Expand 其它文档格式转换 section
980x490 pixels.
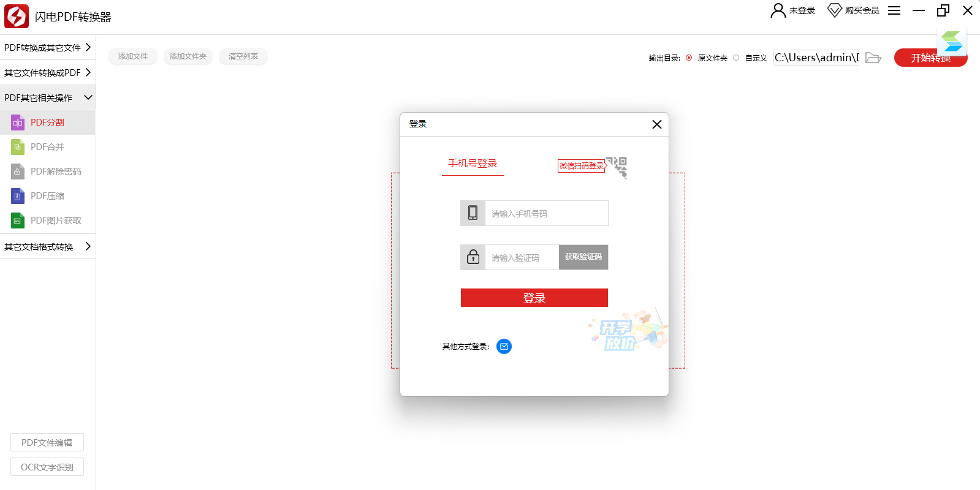[48, 246]
